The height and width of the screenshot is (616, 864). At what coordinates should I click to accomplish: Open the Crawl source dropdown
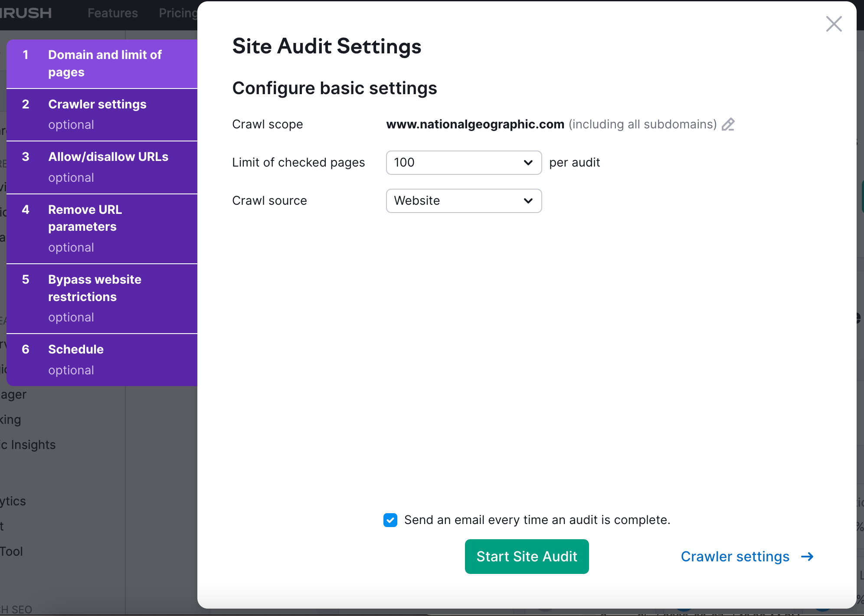[x=464, y=201]
